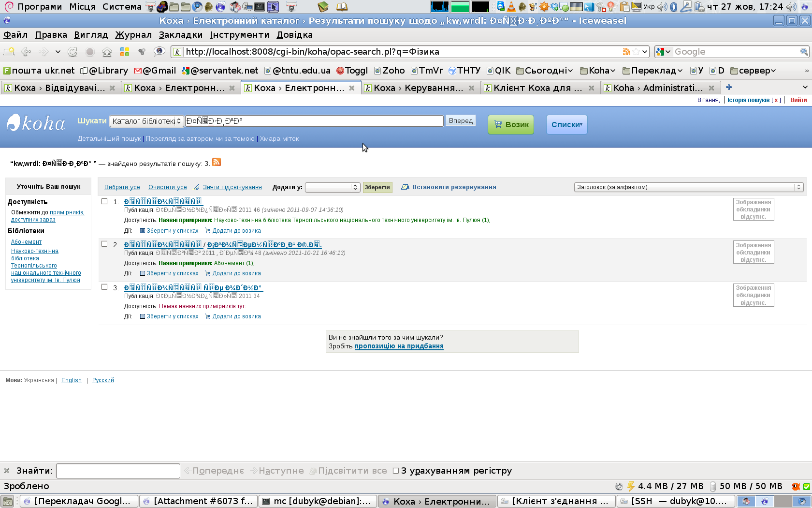Tick the checkbox for search result 1
812x508 pixels.
(104, 201)
